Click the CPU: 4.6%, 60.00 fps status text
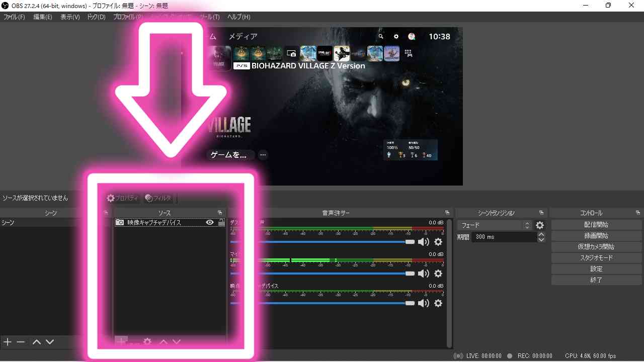Screen dimensions: 644x362 coord(590,356)
